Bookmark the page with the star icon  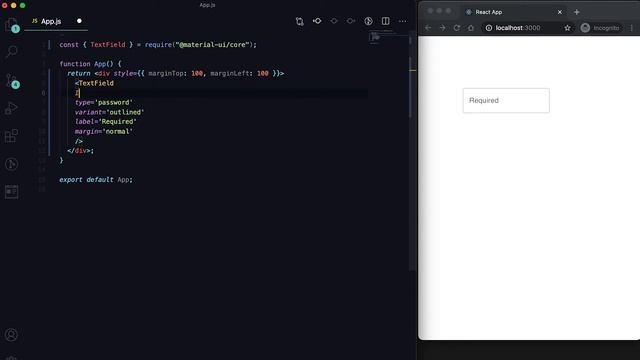pos(567,28)
